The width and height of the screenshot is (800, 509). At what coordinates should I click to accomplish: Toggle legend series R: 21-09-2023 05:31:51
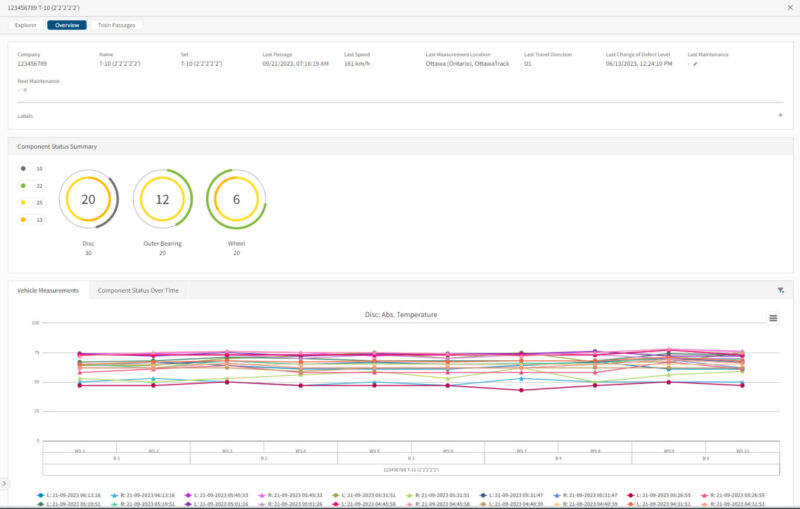click(x=438, y=495)
